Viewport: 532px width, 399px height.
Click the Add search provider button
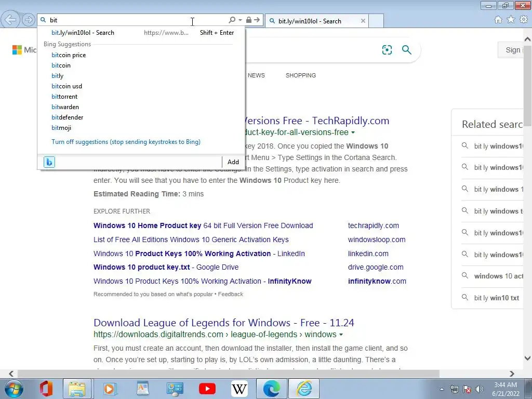233,162
